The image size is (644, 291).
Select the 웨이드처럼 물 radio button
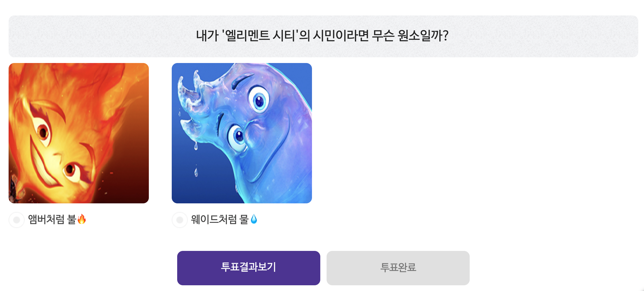click(180, 220)
